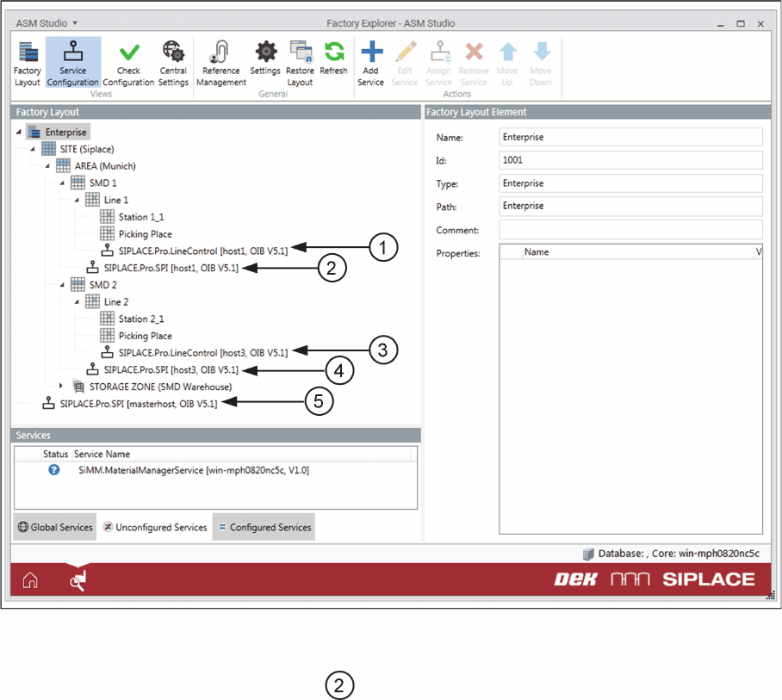Select SIPLACE.Pro.LineControl host1 service
782x700 pixels.
coord(203,251)
